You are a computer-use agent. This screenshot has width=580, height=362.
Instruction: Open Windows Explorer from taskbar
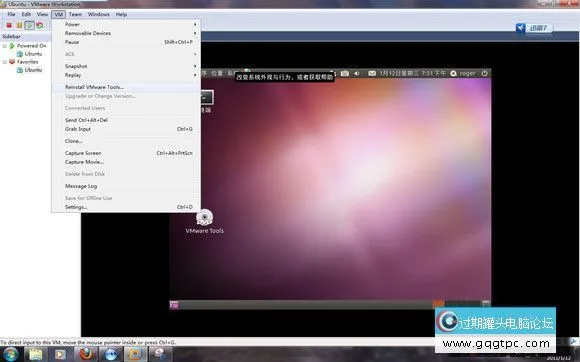coord(36,354)
